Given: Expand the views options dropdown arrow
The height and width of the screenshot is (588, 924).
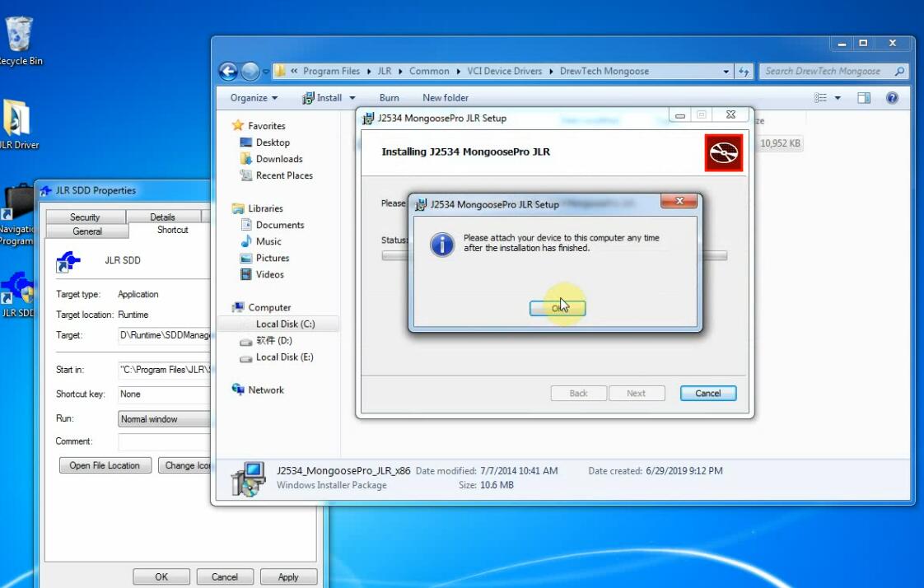Looking at the screenshot, I should point(838,98).
